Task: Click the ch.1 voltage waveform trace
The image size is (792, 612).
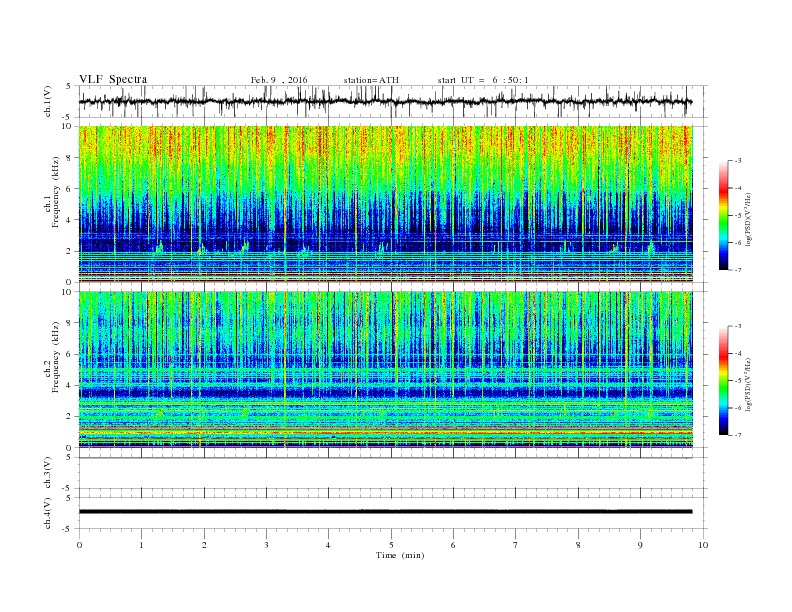Action: [x=385, y=101]
